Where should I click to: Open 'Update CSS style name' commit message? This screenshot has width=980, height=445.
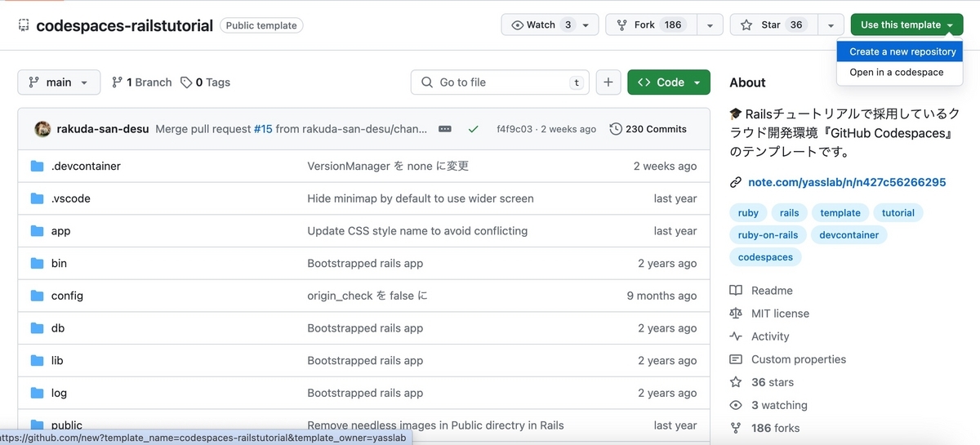(x=417, y=231)
